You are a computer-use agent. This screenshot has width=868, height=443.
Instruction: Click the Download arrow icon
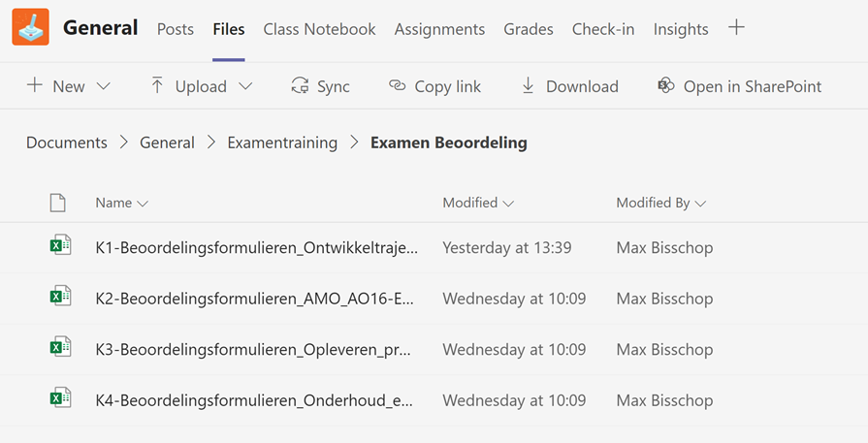pyautogui.click(x=529, y=85)
